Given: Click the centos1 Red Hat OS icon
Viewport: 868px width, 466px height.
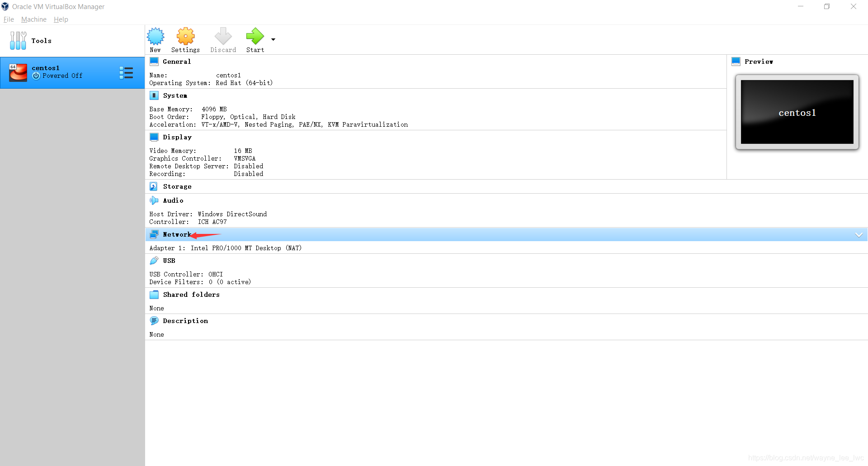Looking at the screenshot, I should (x=18, y=72).
